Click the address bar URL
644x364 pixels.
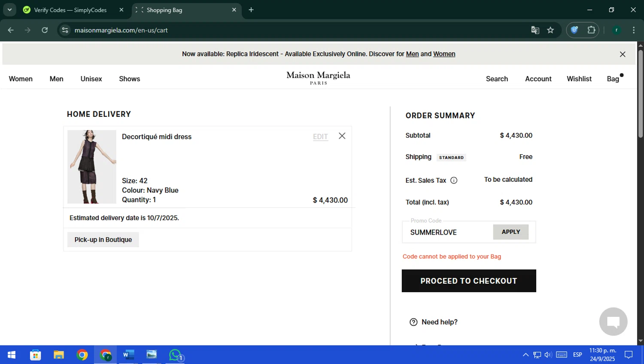(121, 30)
